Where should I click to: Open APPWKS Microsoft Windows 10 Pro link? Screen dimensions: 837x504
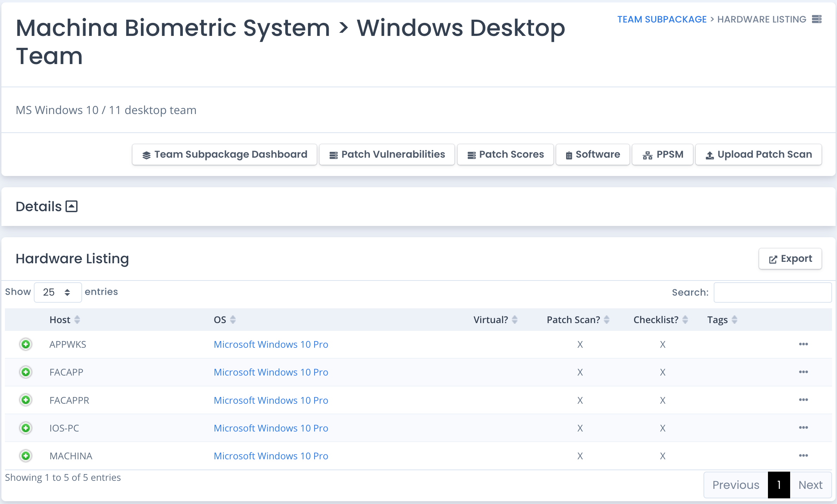pyautogui.click(x=271, y=344)
